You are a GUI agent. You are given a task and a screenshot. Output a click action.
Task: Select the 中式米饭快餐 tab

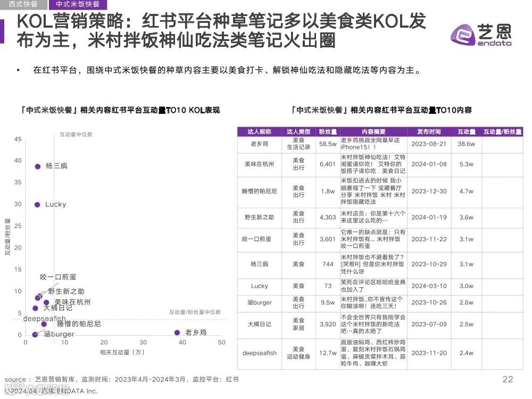click(x=77, y=4)
